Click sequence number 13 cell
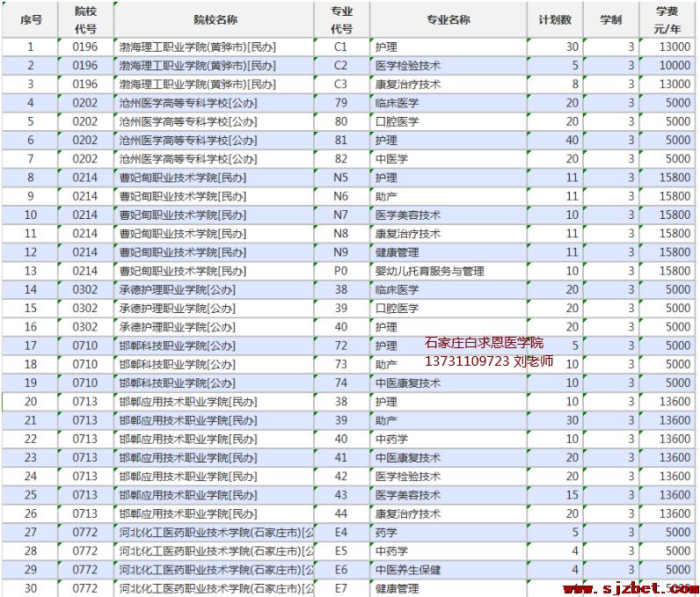 coord(30,271)
